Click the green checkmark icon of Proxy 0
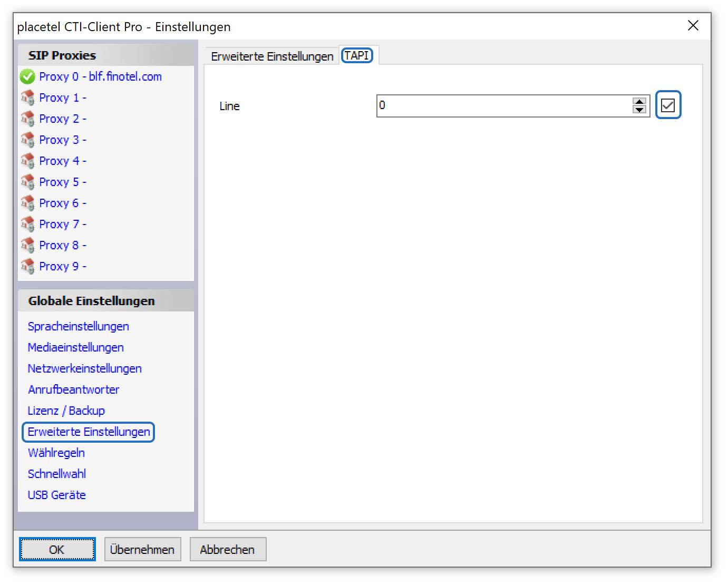The image size is (728, 585). 27,77
